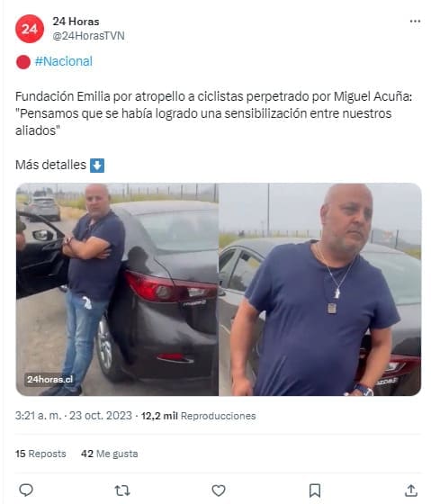Bookmark this post
431x504 pixels.
click(x=315, y=490)
